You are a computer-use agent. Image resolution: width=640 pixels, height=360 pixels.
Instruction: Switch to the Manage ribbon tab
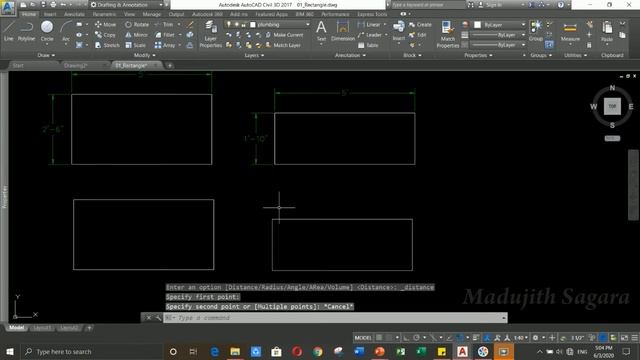coord(151,14)
